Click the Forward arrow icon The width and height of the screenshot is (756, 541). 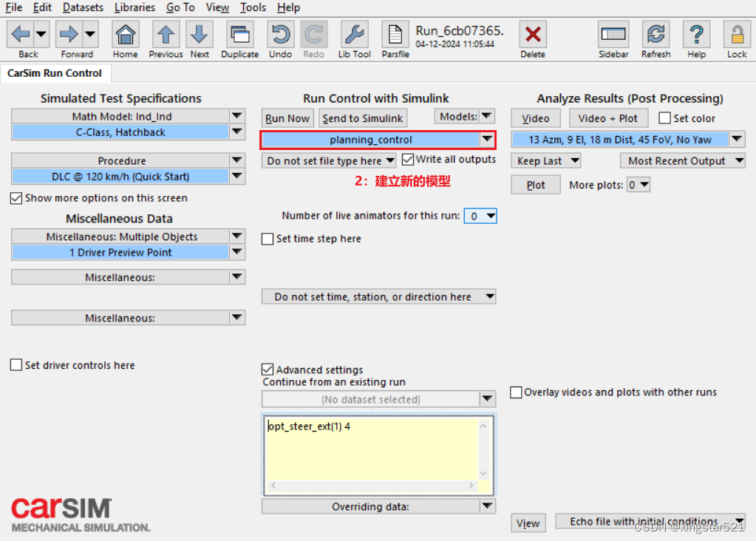pos(69,34)
